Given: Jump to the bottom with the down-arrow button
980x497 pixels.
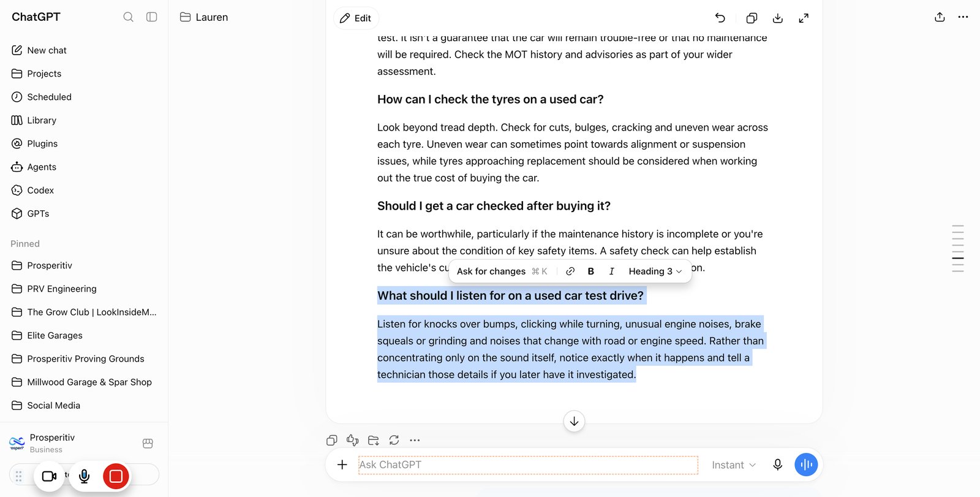Looking at the screenshot, I should click(x=574, y=421).
